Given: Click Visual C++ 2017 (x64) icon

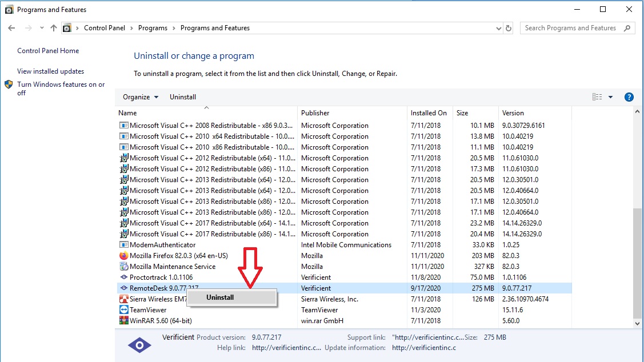Looking at the screenshot, I should [123, 223].
